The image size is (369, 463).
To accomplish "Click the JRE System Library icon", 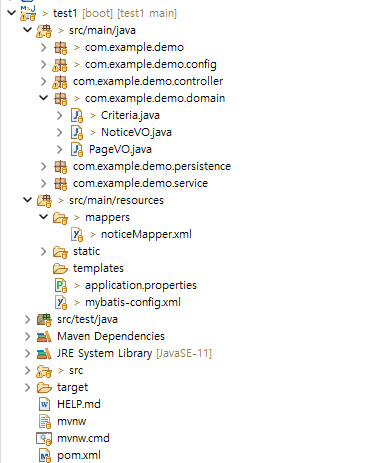I will tap(44, 354).
